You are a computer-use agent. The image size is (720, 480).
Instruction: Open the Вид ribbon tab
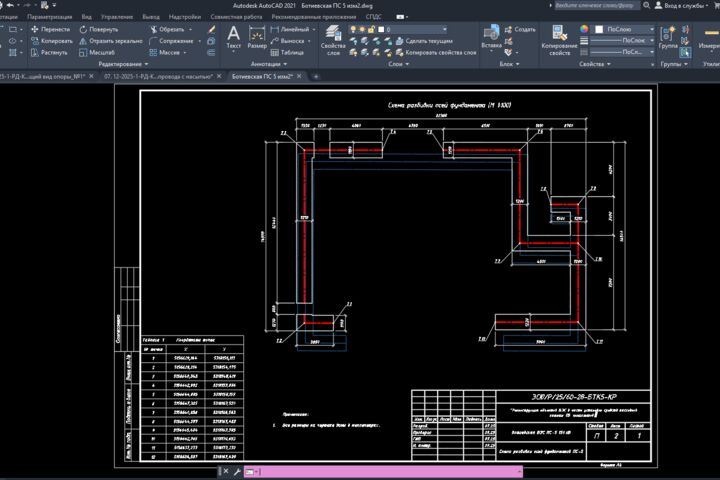click(x=86, y=17)
